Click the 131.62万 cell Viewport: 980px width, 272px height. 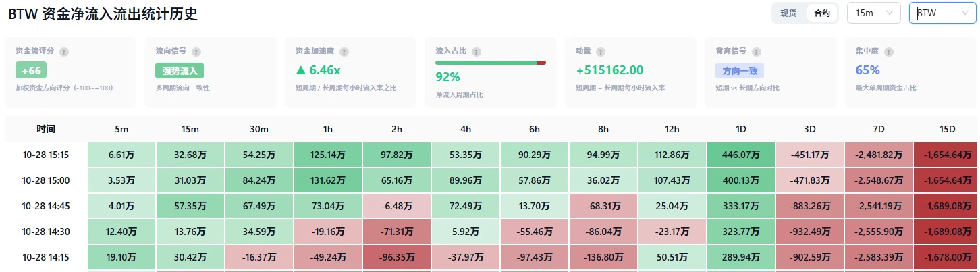328,180
